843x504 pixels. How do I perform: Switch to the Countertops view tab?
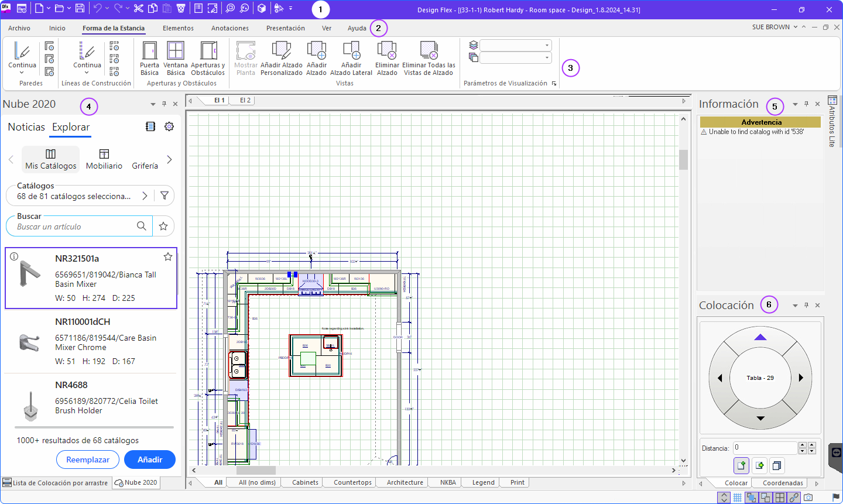pyautogui.click(x=352, y=482)
